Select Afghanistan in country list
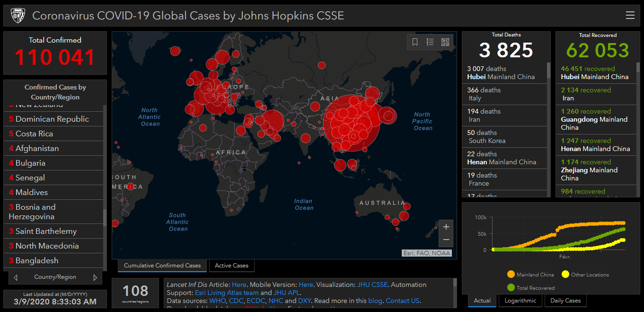This screenshot has width=644, height=312. 53,148
